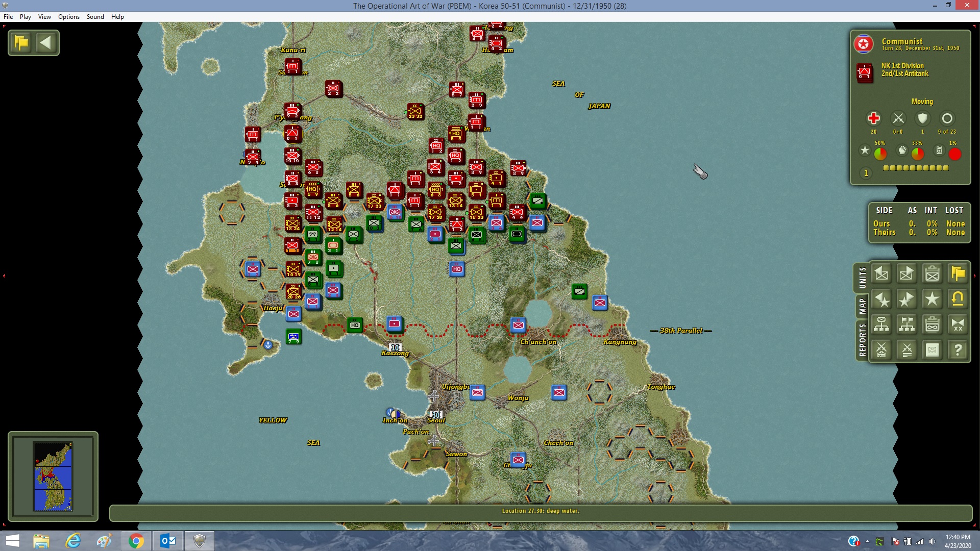Click the numbered 1 circle badge in unit panel
The width and height of the screenshot is (980, 551).
(866, 173)
